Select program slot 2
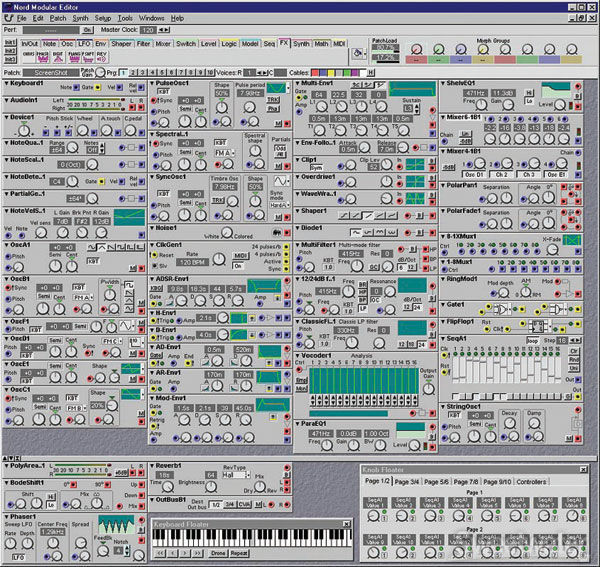The image size is (600, 567). 133,72
